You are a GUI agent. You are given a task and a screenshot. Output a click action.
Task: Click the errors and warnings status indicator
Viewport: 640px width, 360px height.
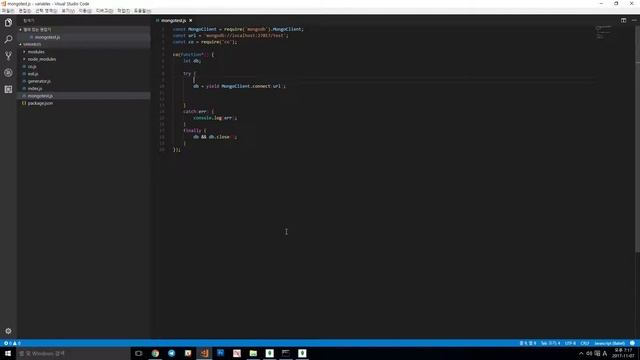(x=12, y=343)
